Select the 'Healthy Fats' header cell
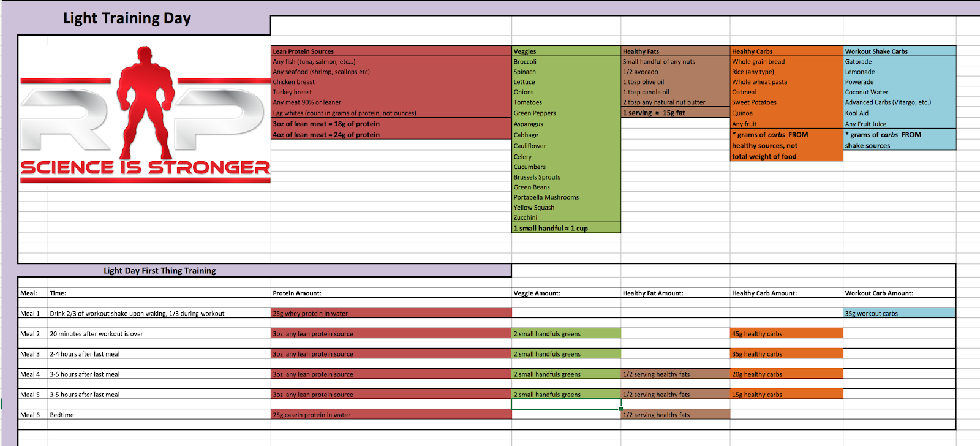980x446 pixels. 676,51
